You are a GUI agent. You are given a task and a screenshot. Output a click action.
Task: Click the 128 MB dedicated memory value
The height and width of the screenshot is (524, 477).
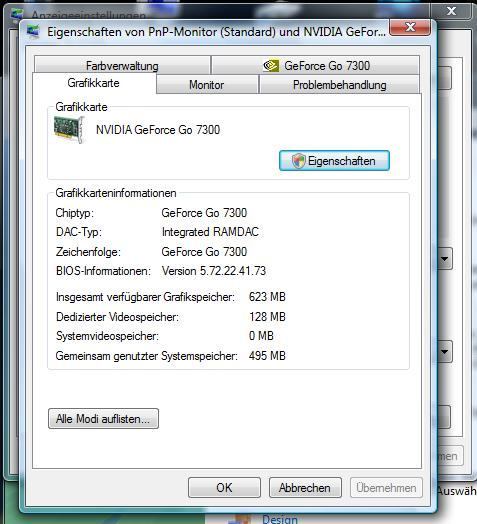267,316
